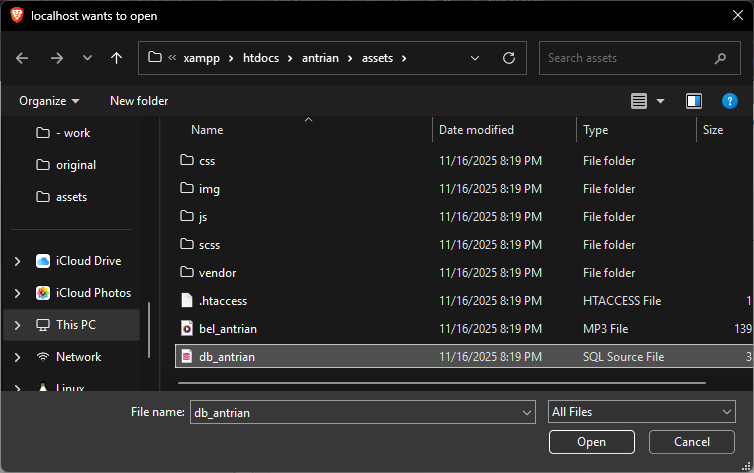The height and width of the screenshot is (473, 754).
Task: Click the horizontal scrollbar in file list
Action: (441, 382)
